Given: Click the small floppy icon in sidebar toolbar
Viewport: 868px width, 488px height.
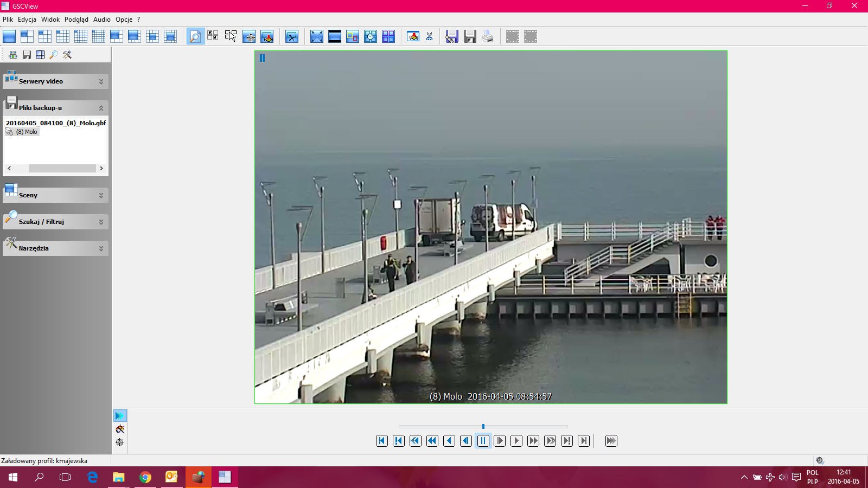Looking at the screenshot, I should click(x=27, y=55).
